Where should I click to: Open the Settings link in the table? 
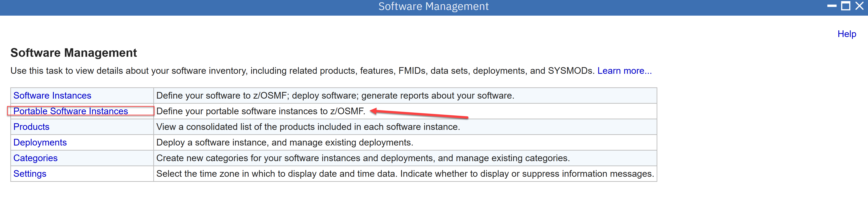tap(30, 174)
